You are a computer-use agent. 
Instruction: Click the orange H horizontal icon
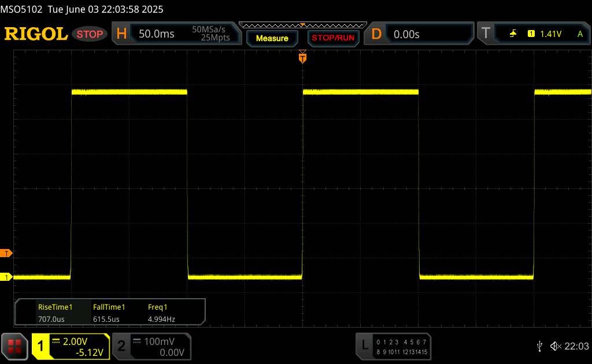(121, 34)
